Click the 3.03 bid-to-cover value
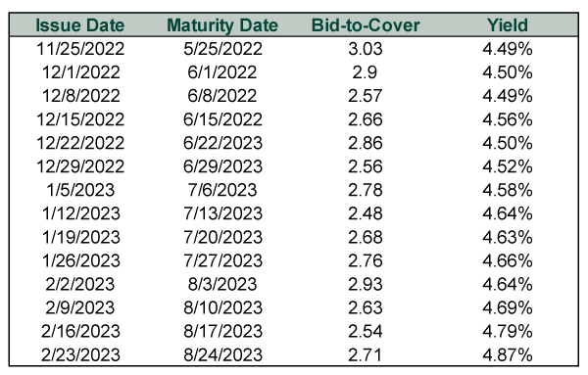This screenshot has width=588, height=375. [366, 49]
